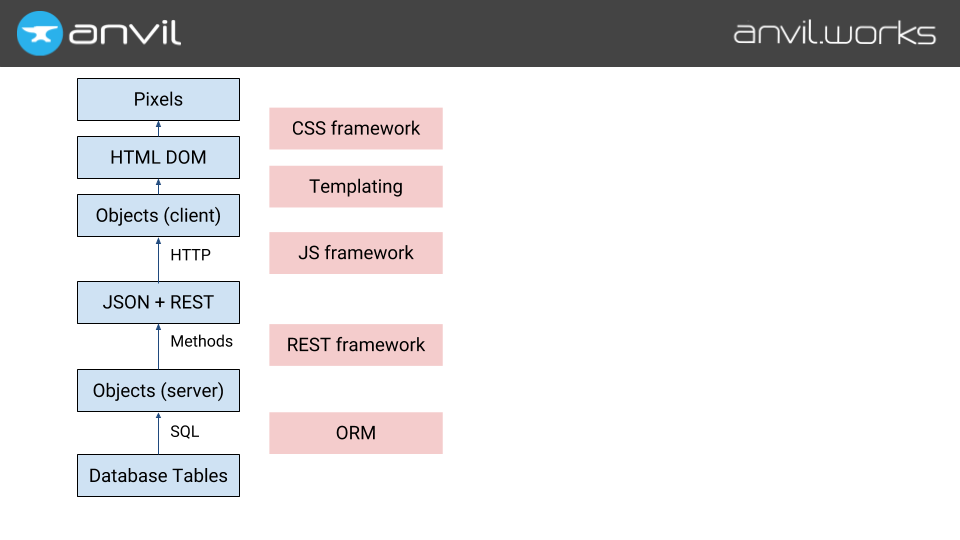The height and width of the screenshot is (540, 960).
Task: Select the Pixels box
Action: [158, 99]
